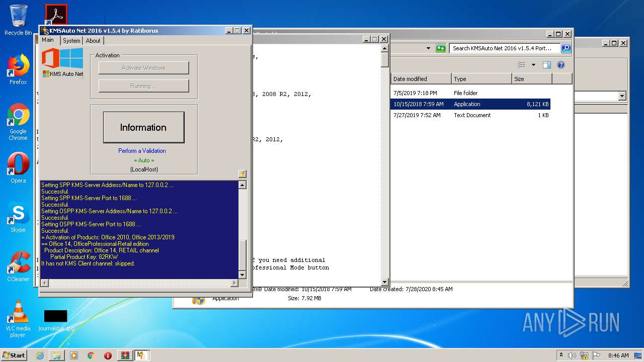644x362 pixels.
Task: Click the Action Center flag tray icon
Action: pyautogui.click(x=596, y=355)
